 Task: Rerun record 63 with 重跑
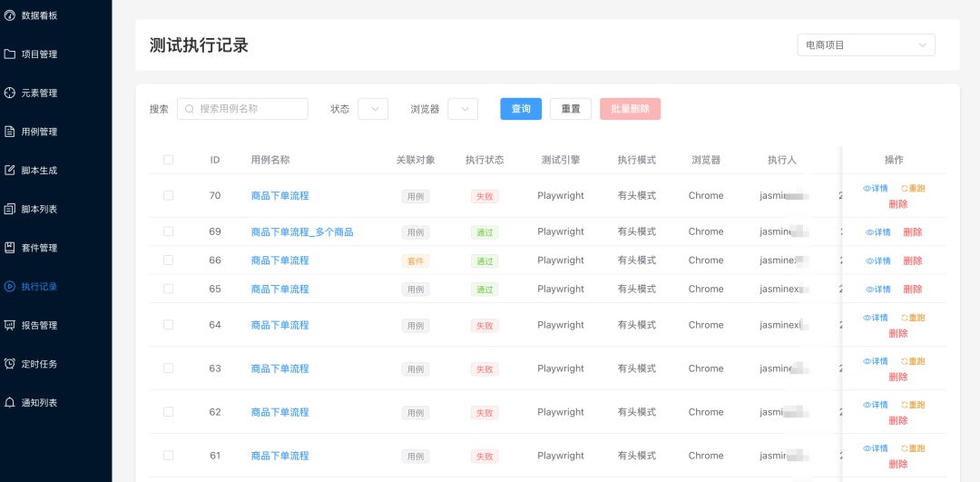click(x=913, y=361)
